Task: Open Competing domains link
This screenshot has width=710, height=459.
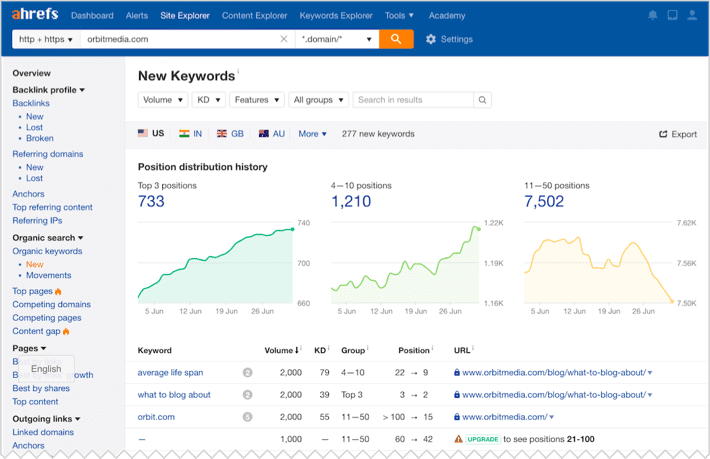Action: (51, 304)
